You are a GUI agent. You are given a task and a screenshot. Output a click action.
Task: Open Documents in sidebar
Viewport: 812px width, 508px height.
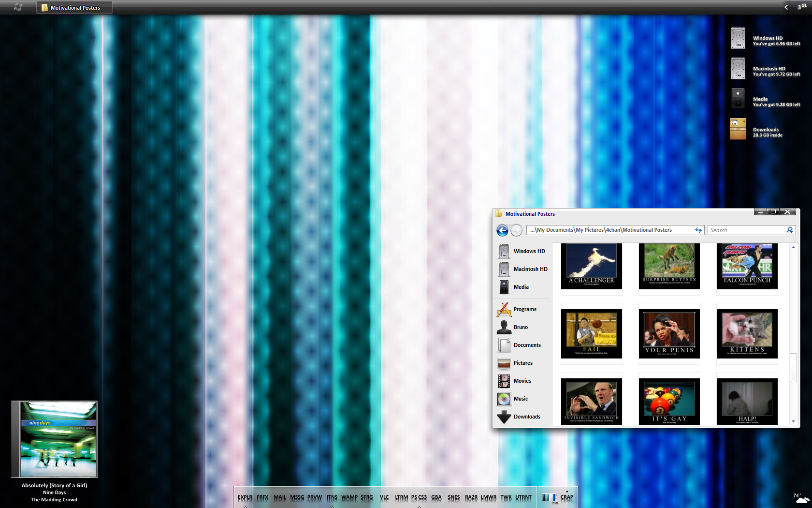[x=519, y=345]
